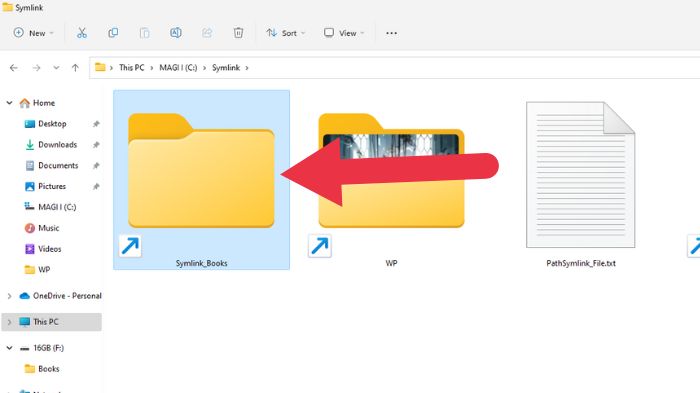The height and width of the screenshot is (393, 700).
Task: Go back with the left arrow
Action: [x=14, y=68]
